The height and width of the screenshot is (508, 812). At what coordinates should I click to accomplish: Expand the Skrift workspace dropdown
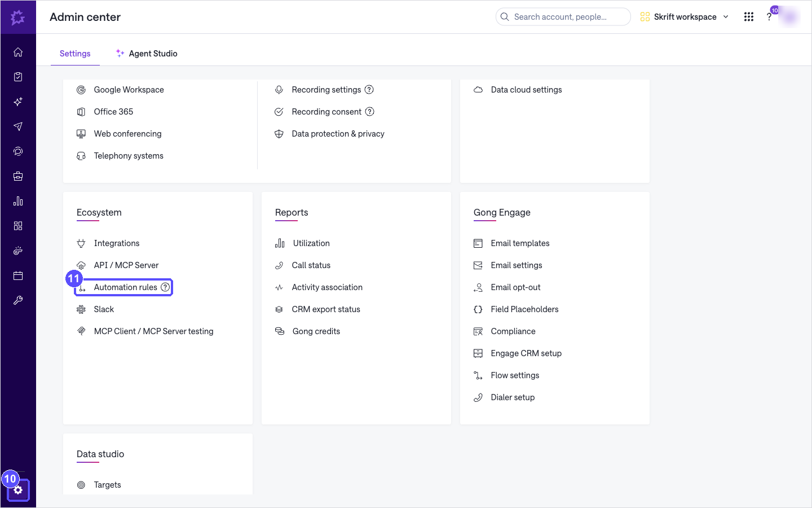pyautogui.click(x=685, y=17)
